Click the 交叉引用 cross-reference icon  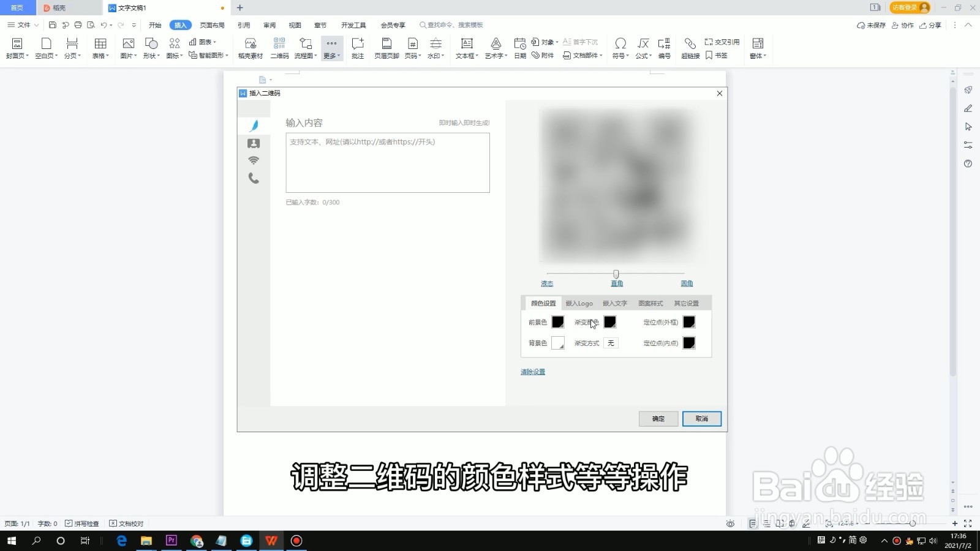tap(722, 42)
